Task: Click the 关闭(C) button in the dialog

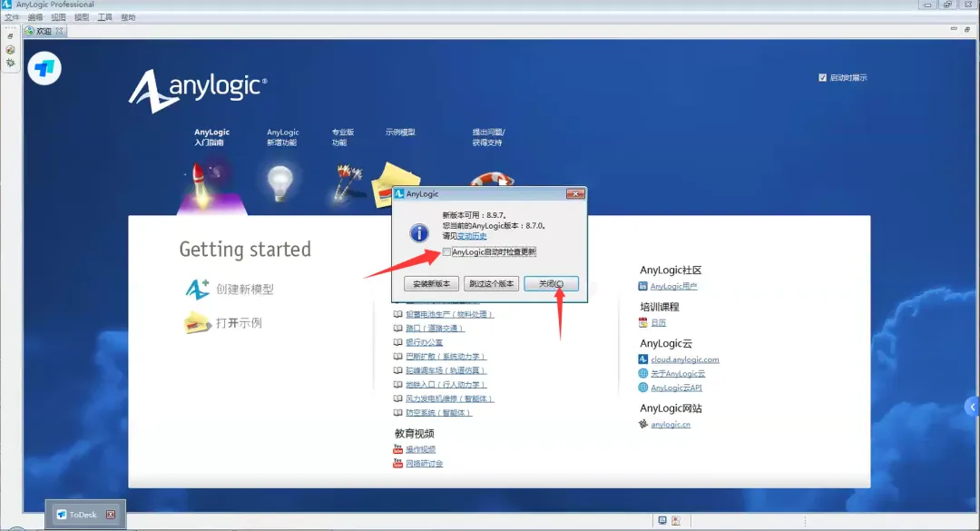Action: tap(552, 283)
